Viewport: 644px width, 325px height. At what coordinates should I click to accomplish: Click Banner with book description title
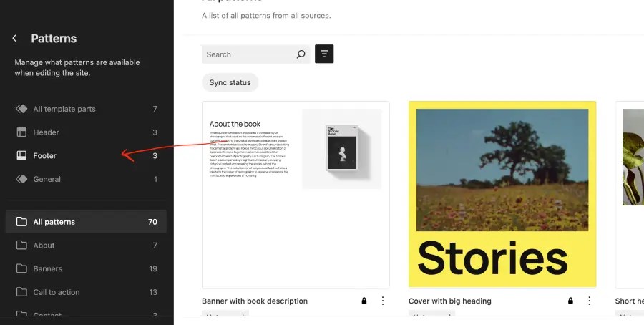[x=255, y=301]
